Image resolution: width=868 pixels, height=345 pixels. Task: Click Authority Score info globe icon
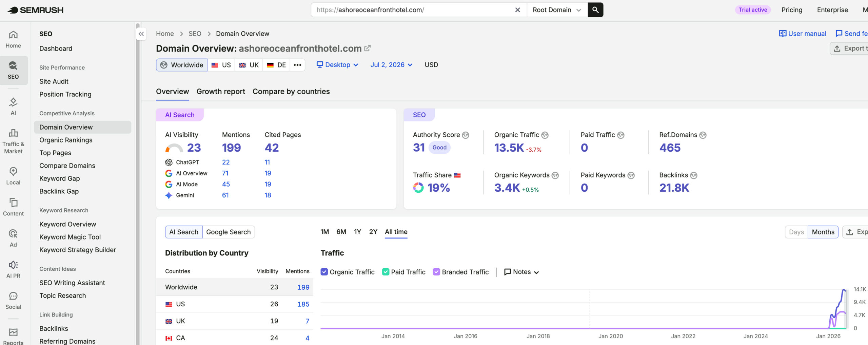[466, 135]
